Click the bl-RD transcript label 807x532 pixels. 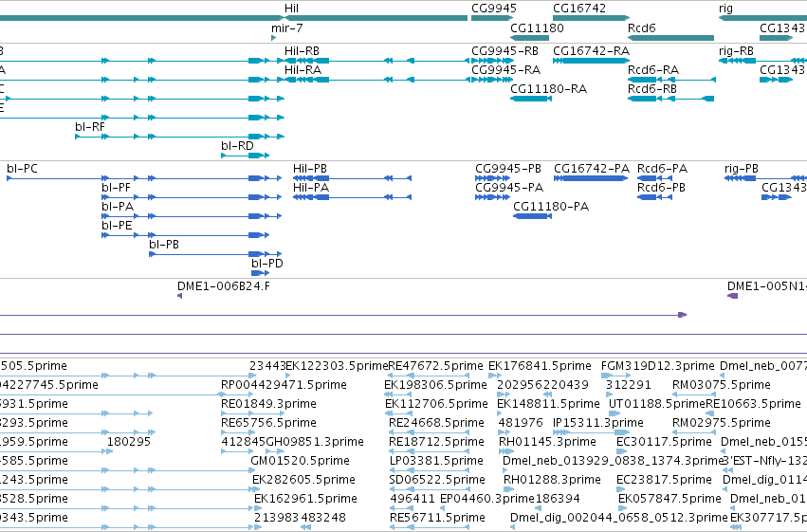pyautogui.click(x=237, y=146)
